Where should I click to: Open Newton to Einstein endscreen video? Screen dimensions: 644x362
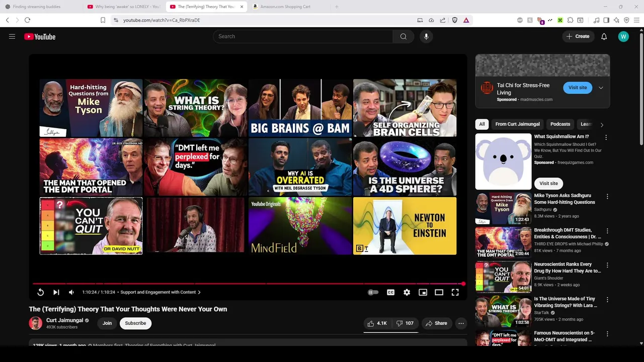(405, 226)
